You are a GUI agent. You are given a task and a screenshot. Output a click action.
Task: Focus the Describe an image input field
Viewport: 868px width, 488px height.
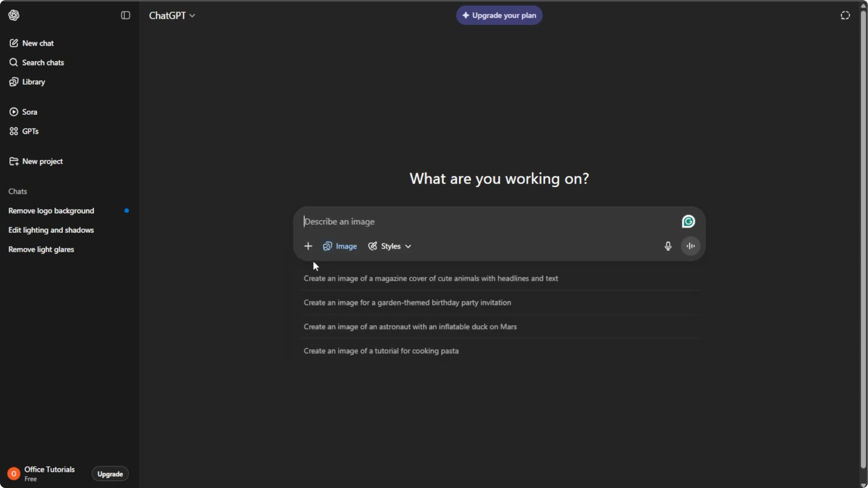488,222
